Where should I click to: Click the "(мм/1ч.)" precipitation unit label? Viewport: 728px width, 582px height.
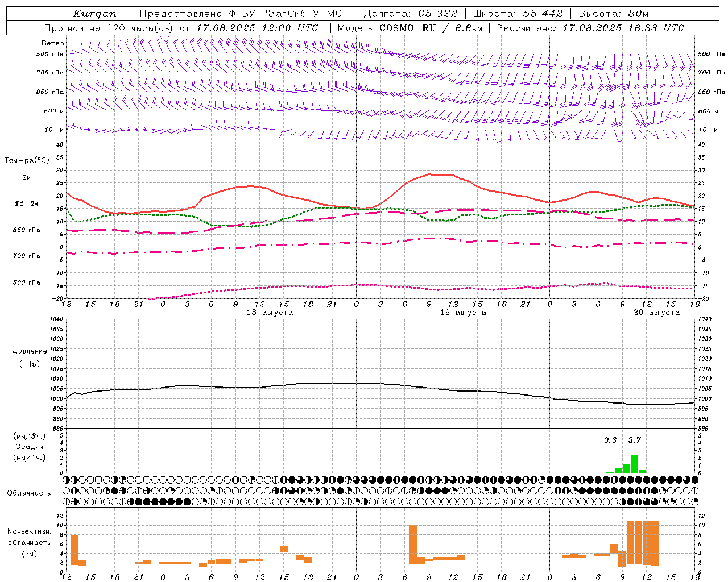[x=29, y=458]
